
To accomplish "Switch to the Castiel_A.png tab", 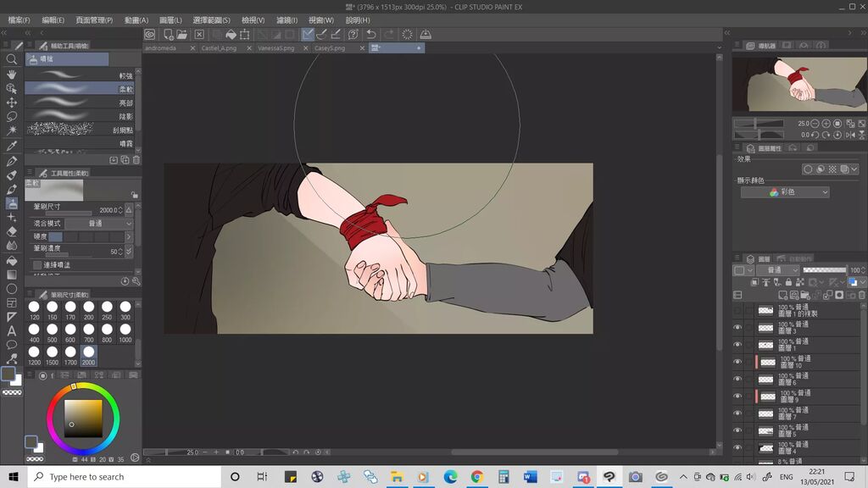I will 220,48.
